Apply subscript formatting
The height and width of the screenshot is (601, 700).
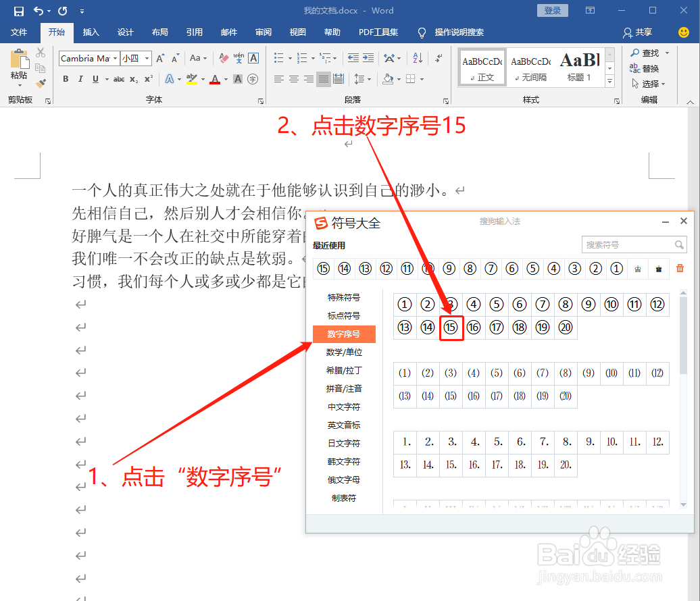(134, 78)
